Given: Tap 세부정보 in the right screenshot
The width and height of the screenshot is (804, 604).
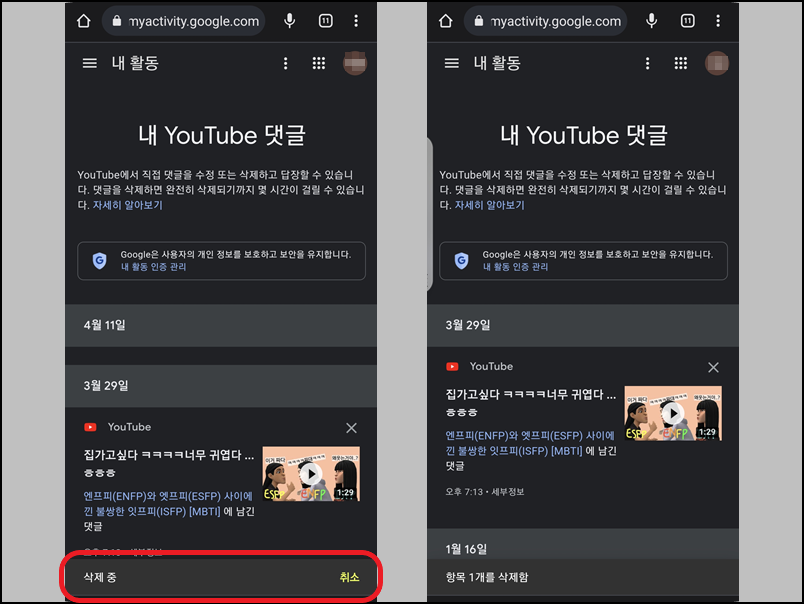Looking at the screenshot, I should tap(508, 492).
